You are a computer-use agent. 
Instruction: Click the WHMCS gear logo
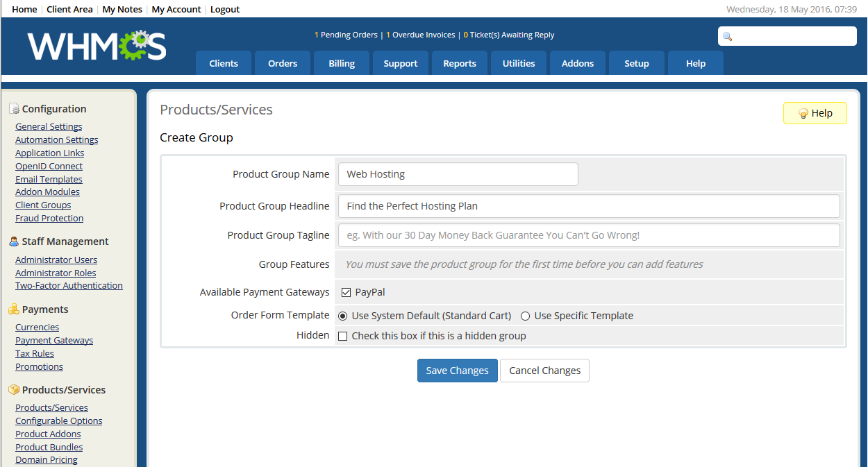[97, 46]
